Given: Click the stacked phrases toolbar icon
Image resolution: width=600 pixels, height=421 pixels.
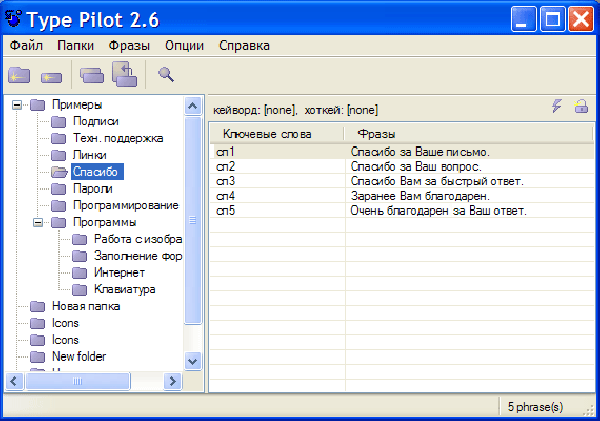Looking at the screenshot, I should (92, 75).
